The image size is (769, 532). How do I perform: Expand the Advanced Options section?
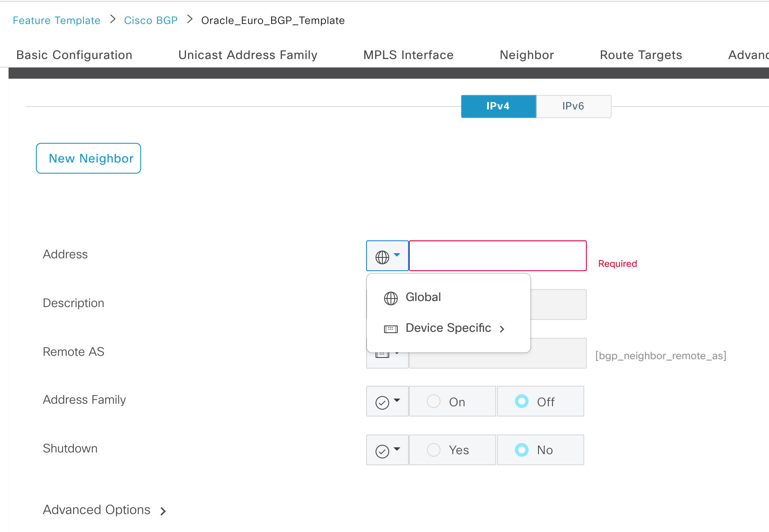(x=104, y=510)
